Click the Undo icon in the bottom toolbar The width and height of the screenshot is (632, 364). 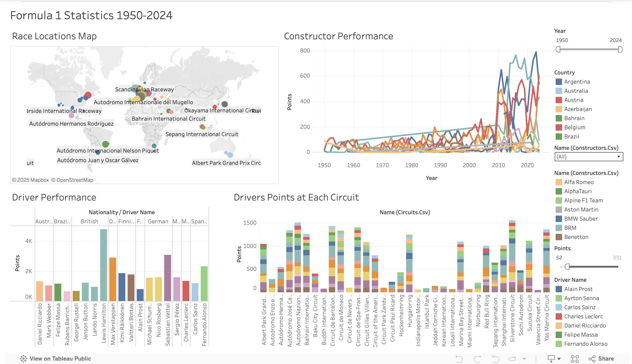tap(460, 359)
